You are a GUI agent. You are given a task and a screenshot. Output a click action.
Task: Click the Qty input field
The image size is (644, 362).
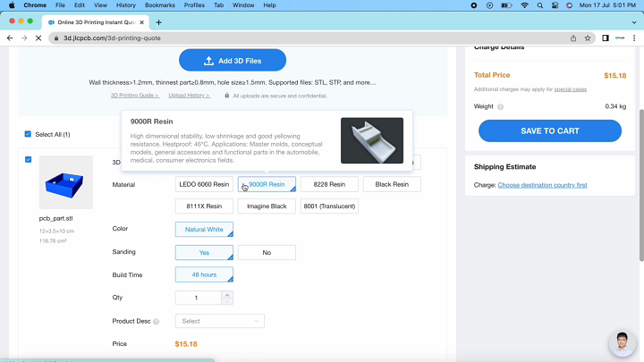(x=199, y=298)
